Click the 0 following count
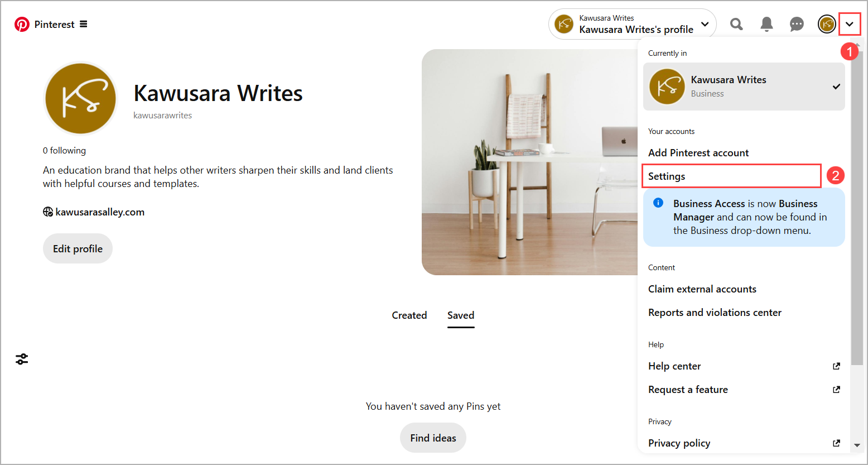Image resolution: width=868 pixels, height=465 pixels. coord(64,151)
